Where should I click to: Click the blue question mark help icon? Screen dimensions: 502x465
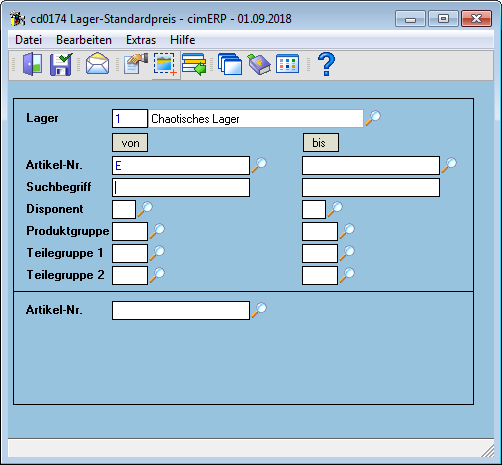(326, 64)
